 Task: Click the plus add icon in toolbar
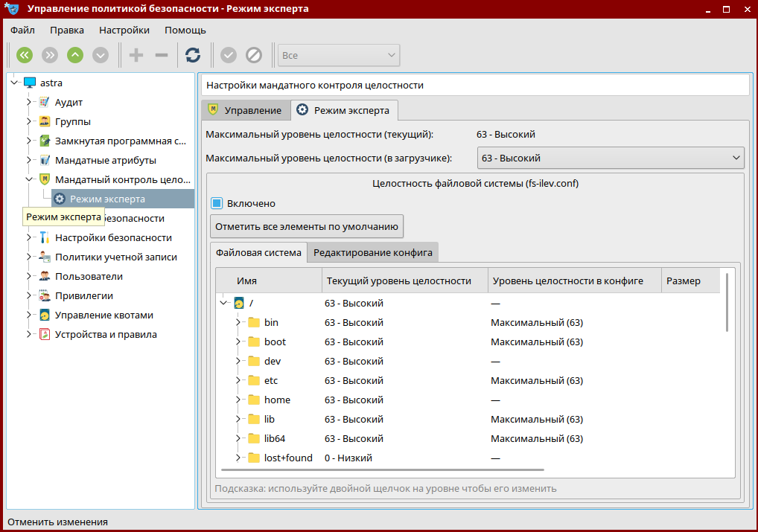(x=136, y=55)
